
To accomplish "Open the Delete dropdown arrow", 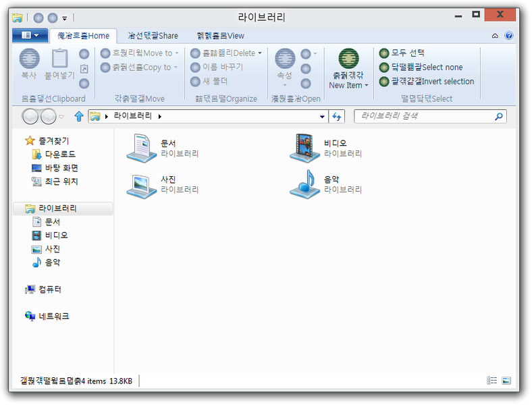I will click(x=260, y=53).
